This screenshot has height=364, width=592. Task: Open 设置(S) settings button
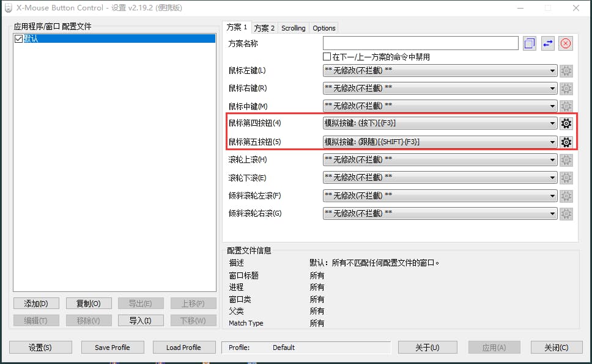40,348
